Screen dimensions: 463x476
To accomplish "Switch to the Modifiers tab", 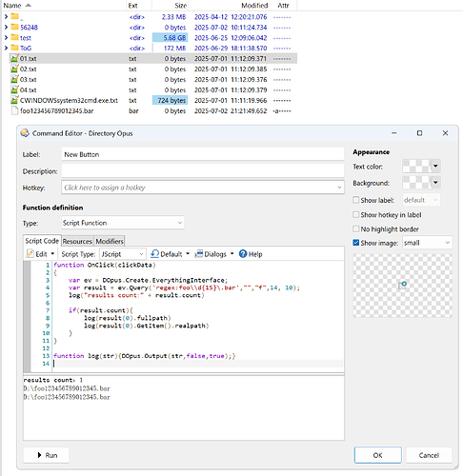I will [110, 241].
